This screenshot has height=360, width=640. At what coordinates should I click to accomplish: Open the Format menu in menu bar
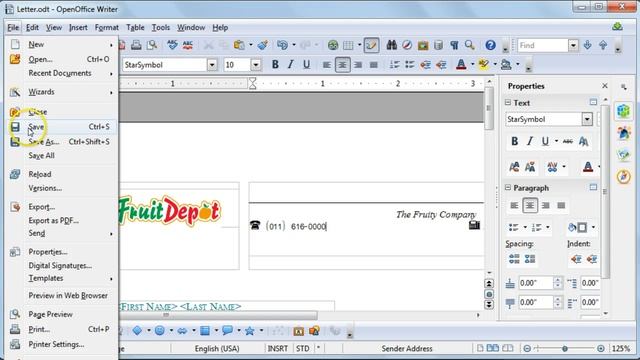coord(107,27)
